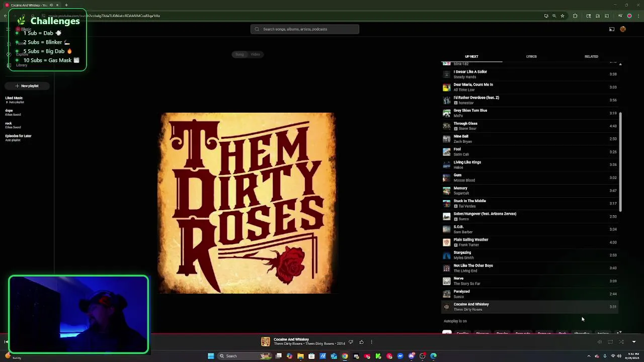Play I'd Rather Overdose (feat. Z)
The image size is (644, 362).
click(529, 100)
